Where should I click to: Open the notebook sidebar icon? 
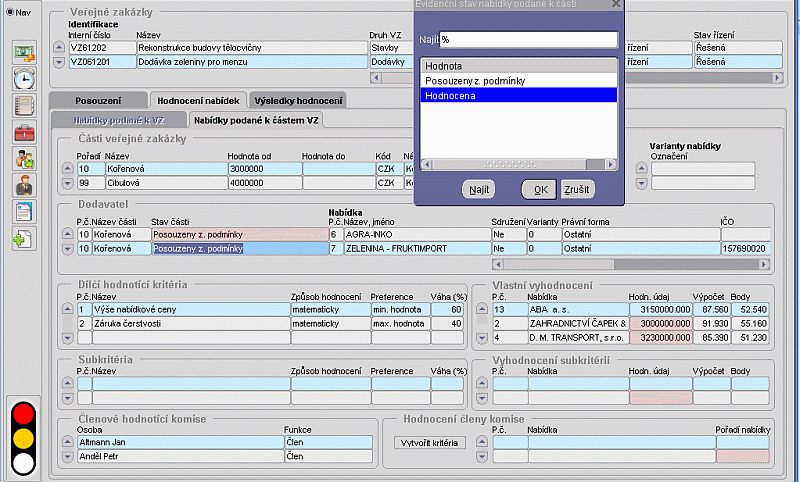pyautogui.click(x=24, y=106)
